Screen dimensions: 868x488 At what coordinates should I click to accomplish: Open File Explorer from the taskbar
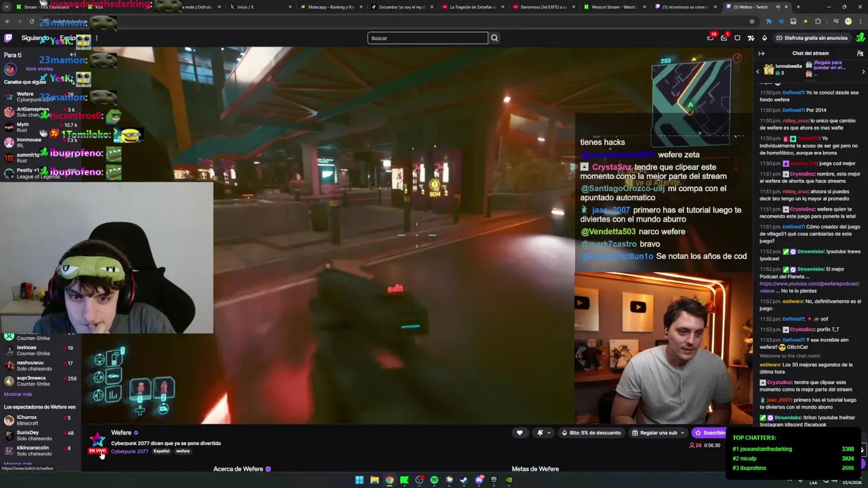coord(374,480)
